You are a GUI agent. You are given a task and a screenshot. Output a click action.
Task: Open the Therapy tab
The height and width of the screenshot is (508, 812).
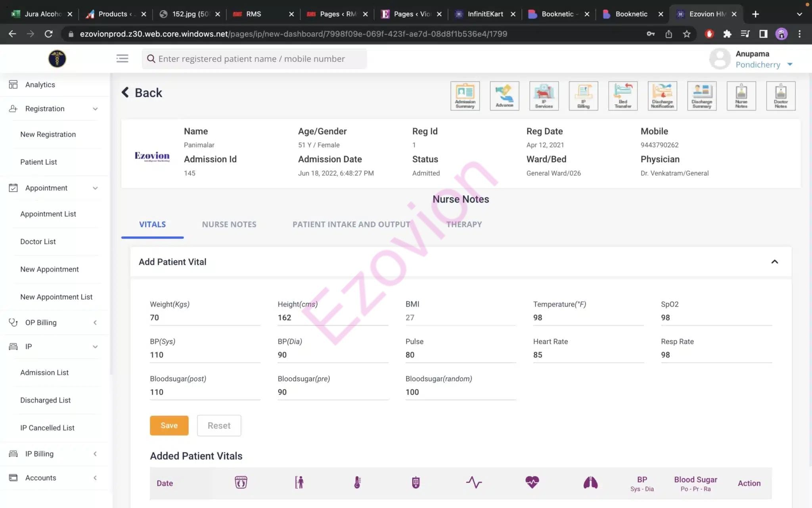[x=464, y=225]
